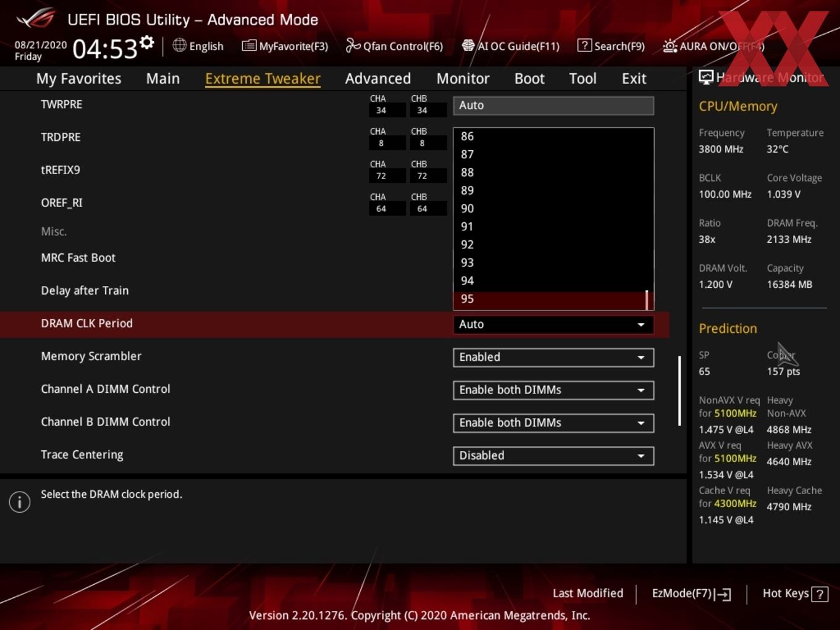Image resolution: width=840 pixels, height=630 pixels.
Task: Go to the Monitor tab
Action: [x=463, y=78]
